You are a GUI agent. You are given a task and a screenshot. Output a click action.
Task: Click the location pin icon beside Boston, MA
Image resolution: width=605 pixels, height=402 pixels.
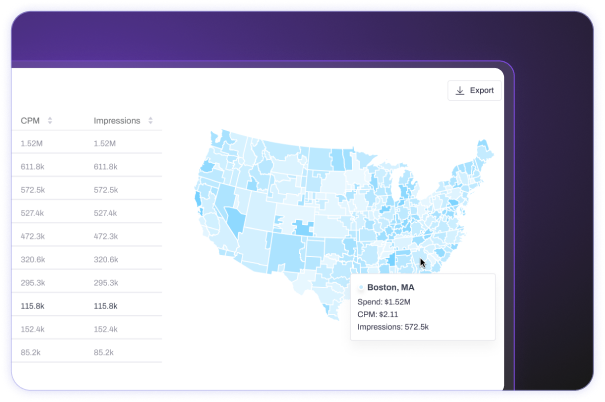click(x=361, y=287)
